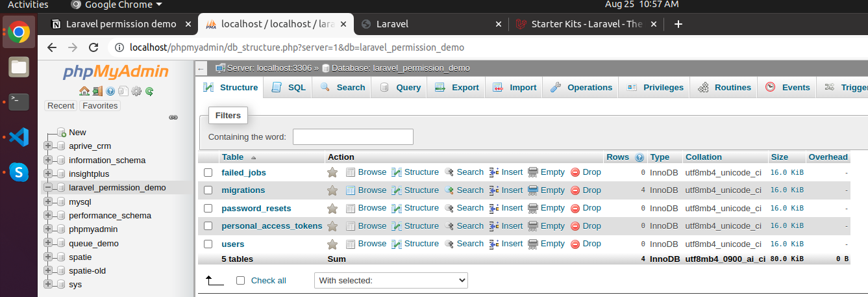Toggle the Check all checkbox

point(241,280)
